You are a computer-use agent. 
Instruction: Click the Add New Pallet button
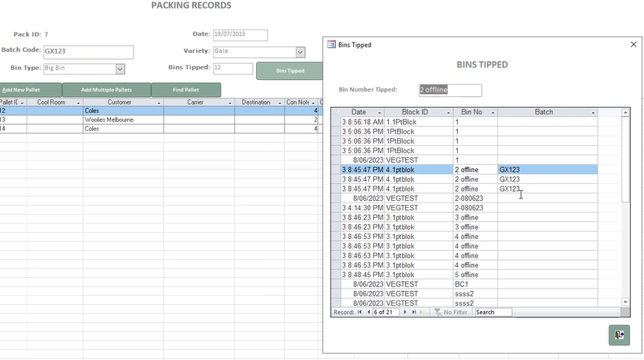31,90
